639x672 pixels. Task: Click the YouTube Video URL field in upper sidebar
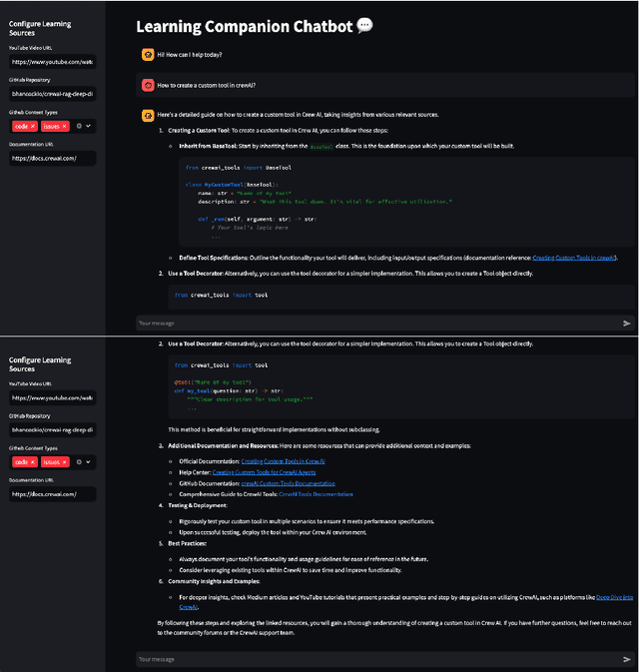point(53,62)
